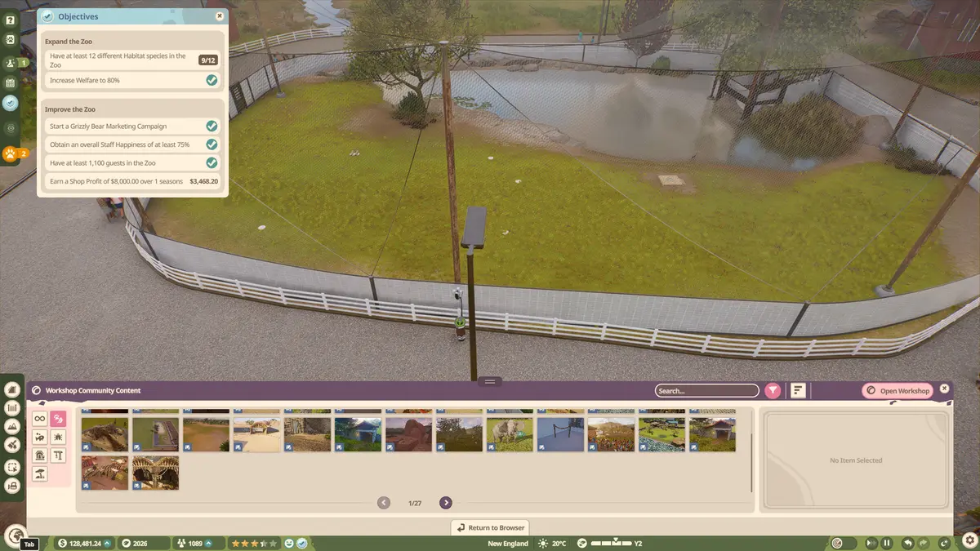
Task: Select the habitat paw-print category filter
Action: point(59,419)
